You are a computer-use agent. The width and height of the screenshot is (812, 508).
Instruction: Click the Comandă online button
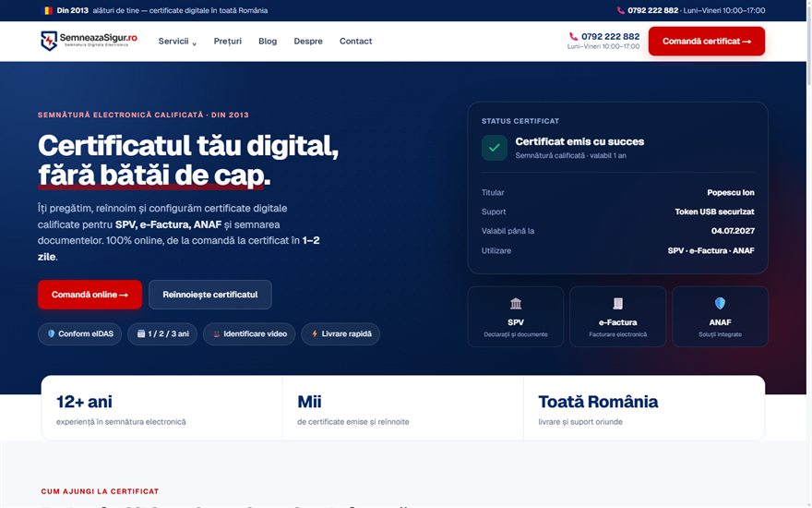coord(90,295)
